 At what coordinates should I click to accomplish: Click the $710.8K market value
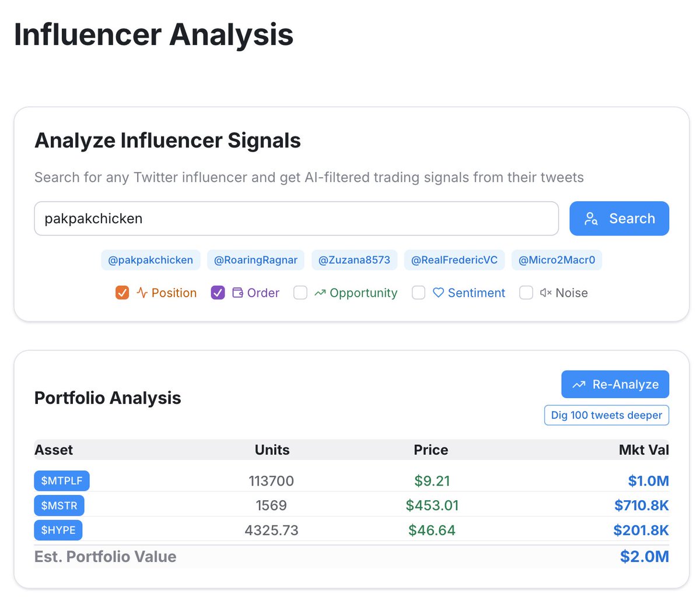642,505
